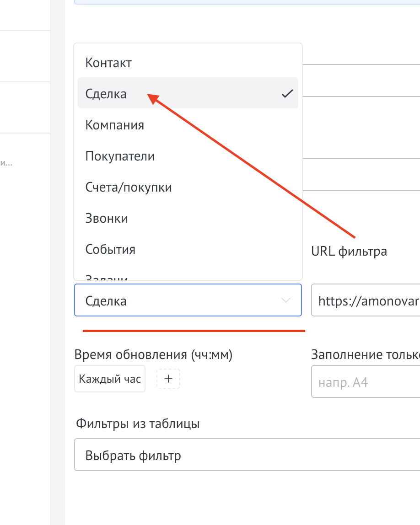Click the Время обновления (чч:мм) label

(153, 355)
